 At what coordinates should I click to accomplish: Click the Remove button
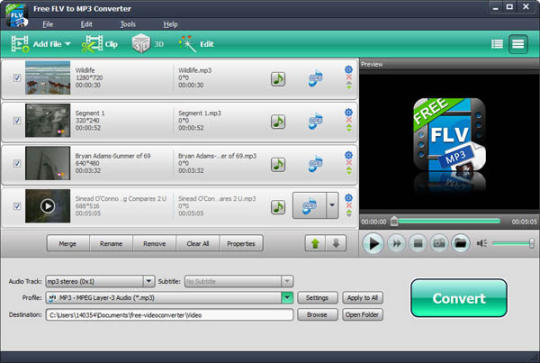pyautogui.click(x=154, y=243)
